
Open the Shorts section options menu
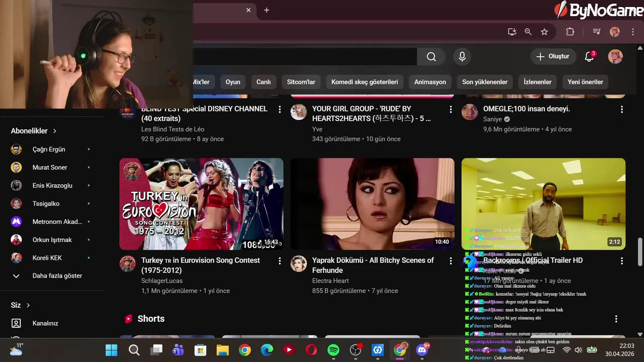[x=616, y=319]
